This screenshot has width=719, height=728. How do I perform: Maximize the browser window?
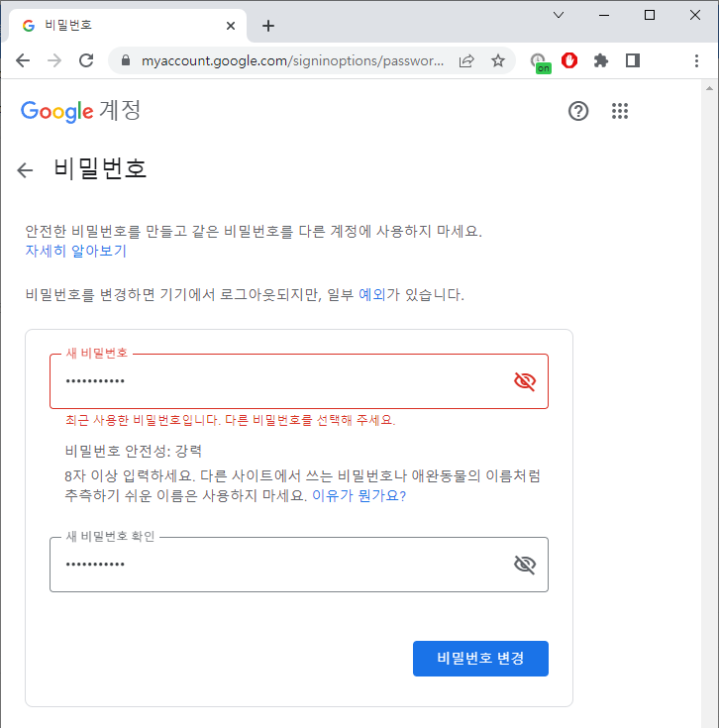[x=650, y=15]
